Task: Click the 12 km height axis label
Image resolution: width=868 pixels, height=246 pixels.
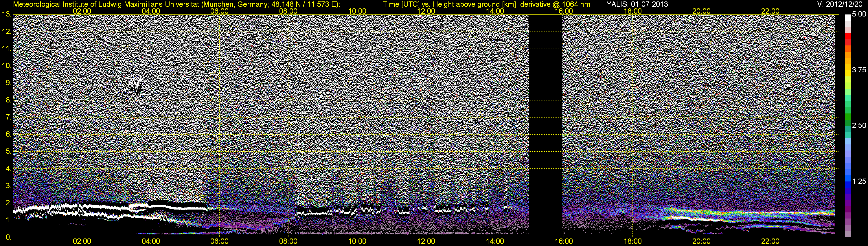Action: tap(6, 32)
